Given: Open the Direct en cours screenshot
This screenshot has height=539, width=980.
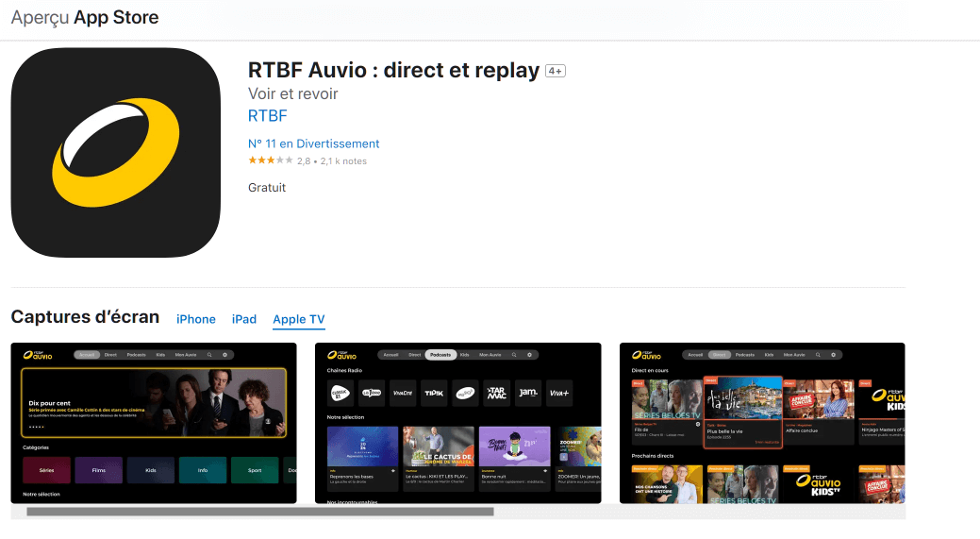Looking at the screenshot, I should pyautogui.click(x=762, y=423).
